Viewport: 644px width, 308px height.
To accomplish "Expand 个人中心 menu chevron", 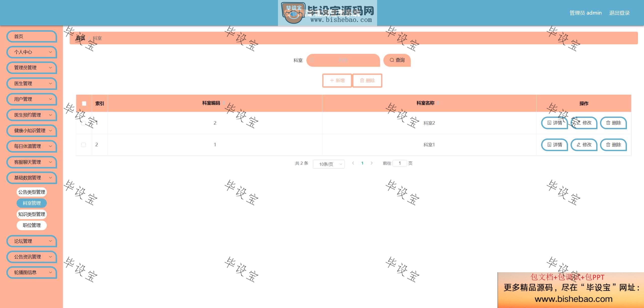I will click(50, 52).
